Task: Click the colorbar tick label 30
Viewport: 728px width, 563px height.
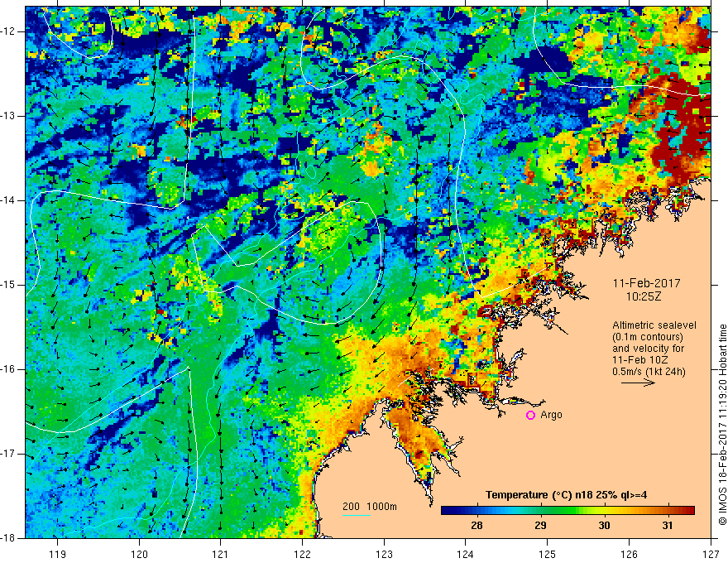Action: pos(604,526)
